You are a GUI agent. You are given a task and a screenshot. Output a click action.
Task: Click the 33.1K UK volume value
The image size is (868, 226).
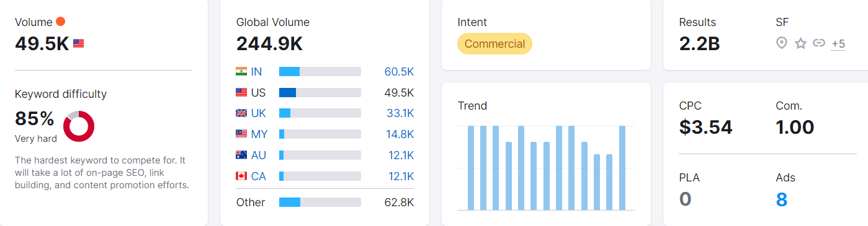[x=399, y=113]
